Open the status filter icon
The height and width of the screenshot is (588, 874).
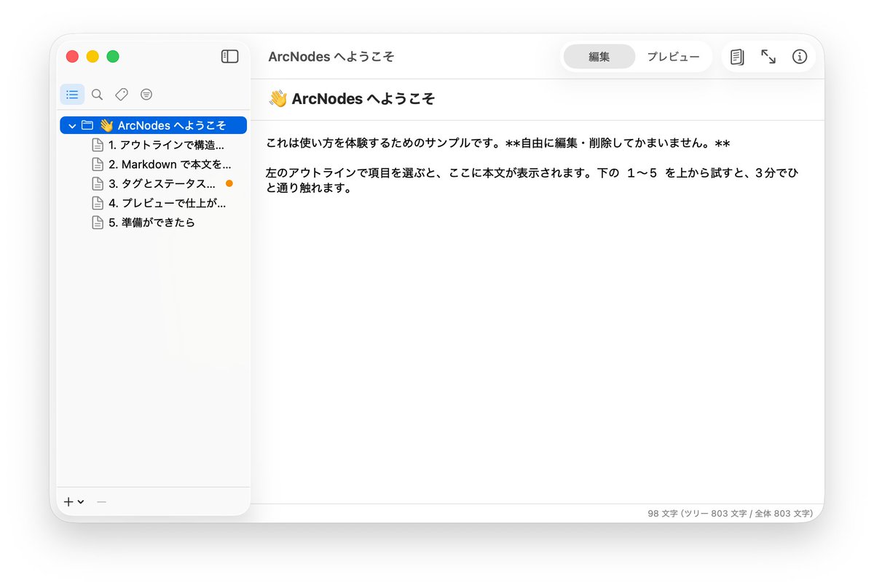[146, 95]
